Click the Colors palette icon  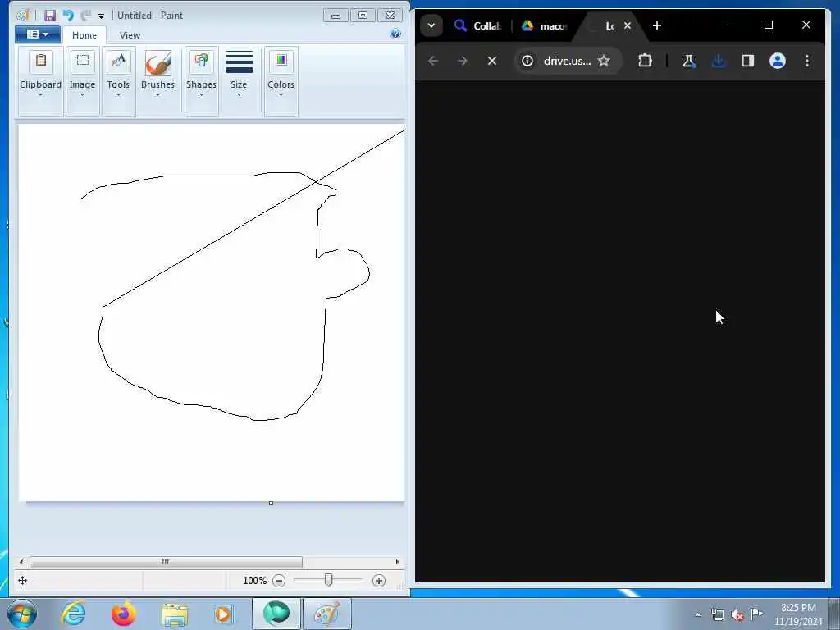point(281,60)
